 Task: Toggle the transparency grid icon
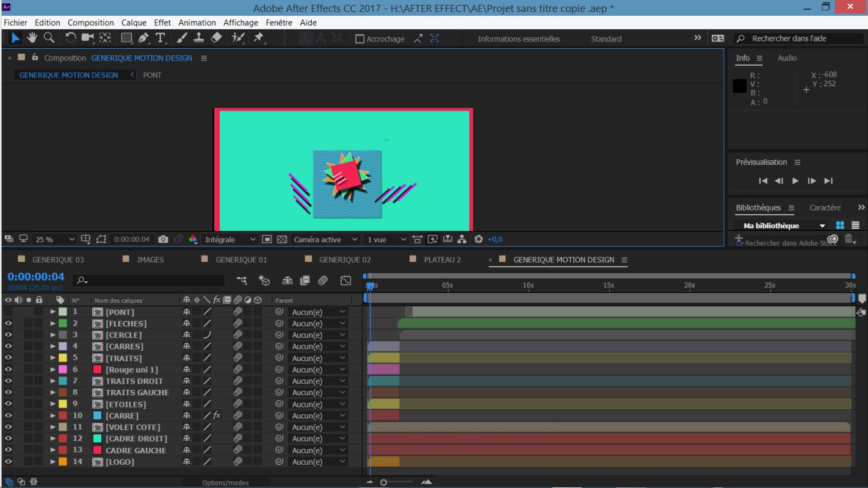[x=282, y=239]
